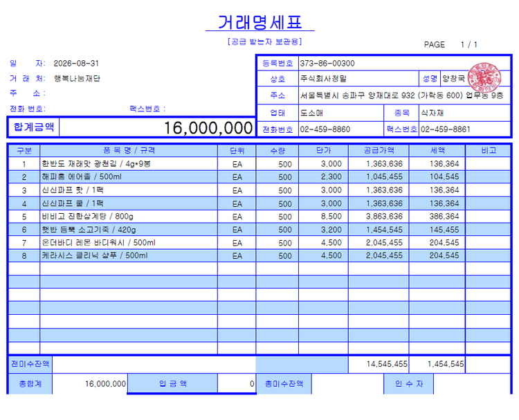Click the 해피홈 에어졸 500ml item cell

tap(129, 177)
